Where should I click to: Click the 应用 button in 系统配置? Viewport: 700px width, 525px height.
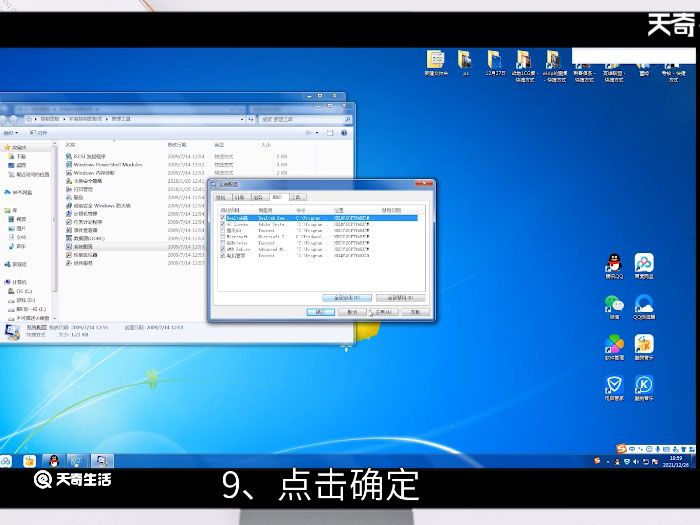click(384, 312)
